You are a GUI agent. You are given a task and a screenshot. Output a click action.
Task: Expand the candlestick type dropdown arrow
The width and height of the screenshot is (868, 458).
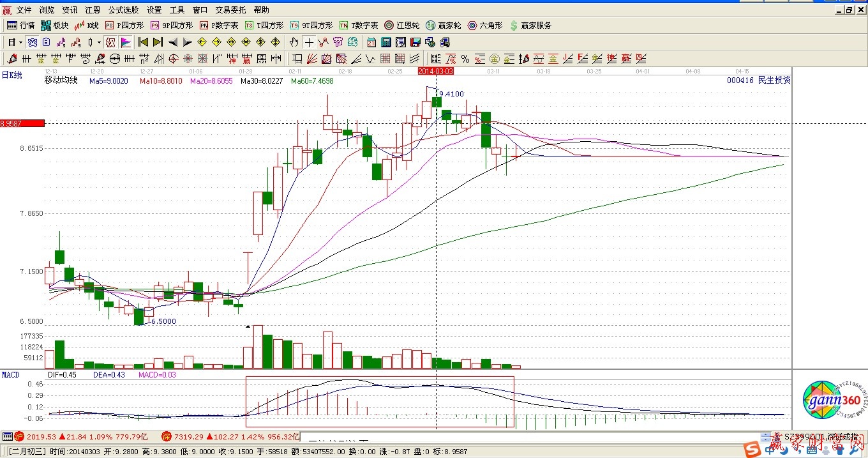(99, 42)
